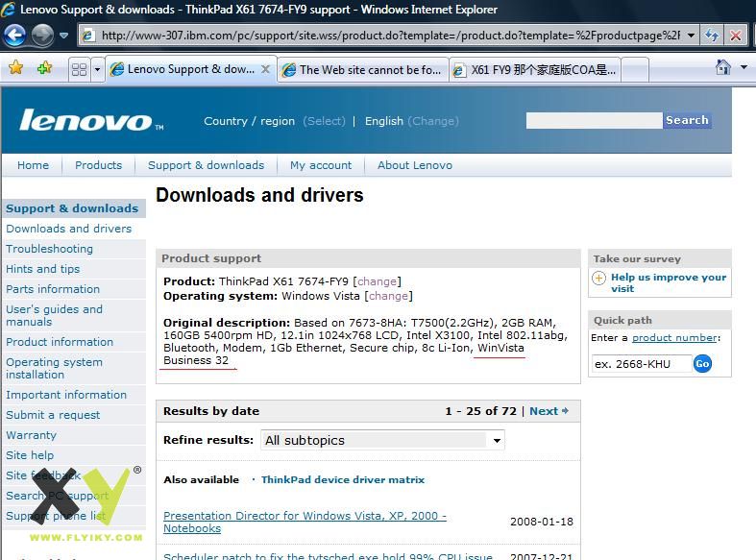Click the Refresh page icon
Viewport: 756px width, 560px height.
tap(712, 36)
